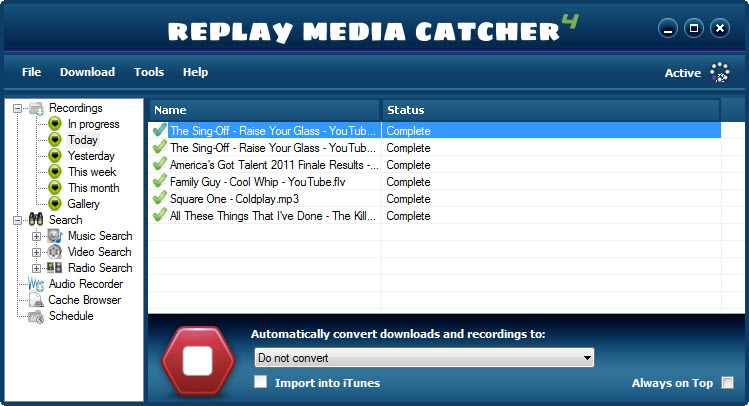Open Audio Recorder from the tree
Image resolution: width=749 pixels, height=406 pixels.
click(86, 284)
